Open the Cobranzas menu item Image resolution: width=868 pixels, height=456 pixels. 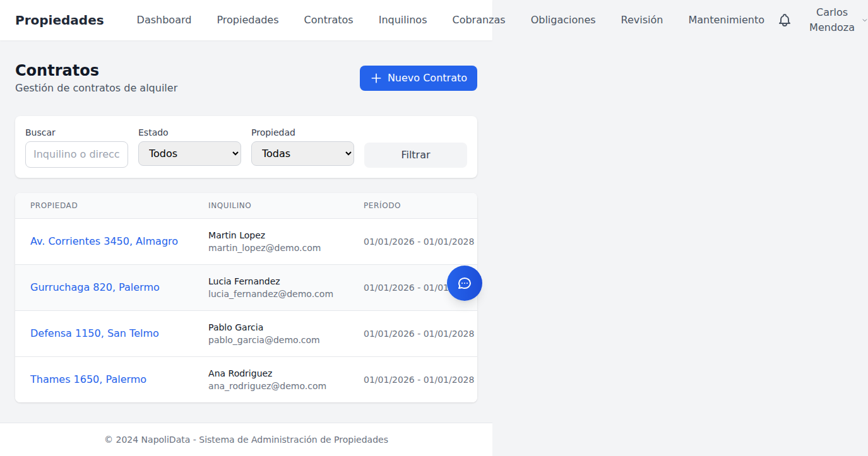point(479,20)
